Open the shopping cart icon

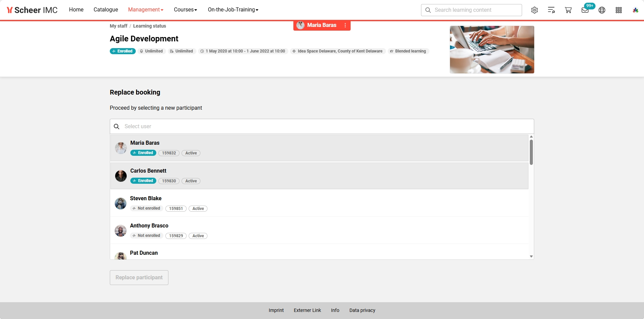tap(568, 10)
